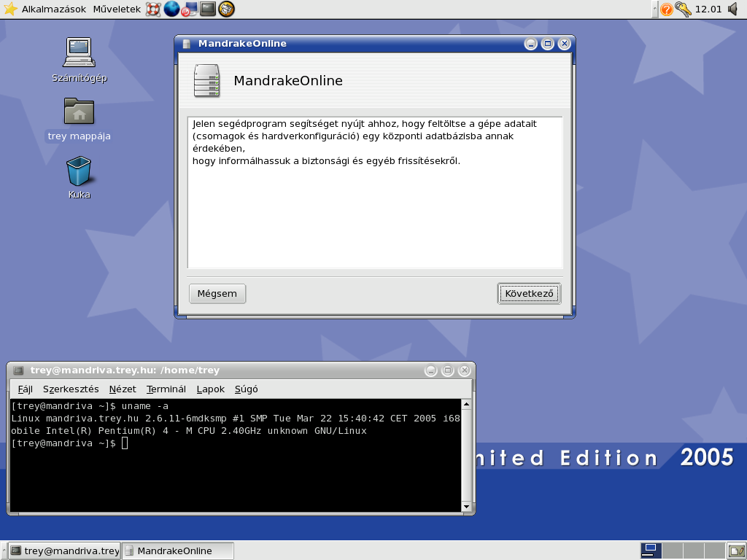Screen dimensions: 747x560
Task: Switch to the third workspace in pager
Action: [693, 551]
